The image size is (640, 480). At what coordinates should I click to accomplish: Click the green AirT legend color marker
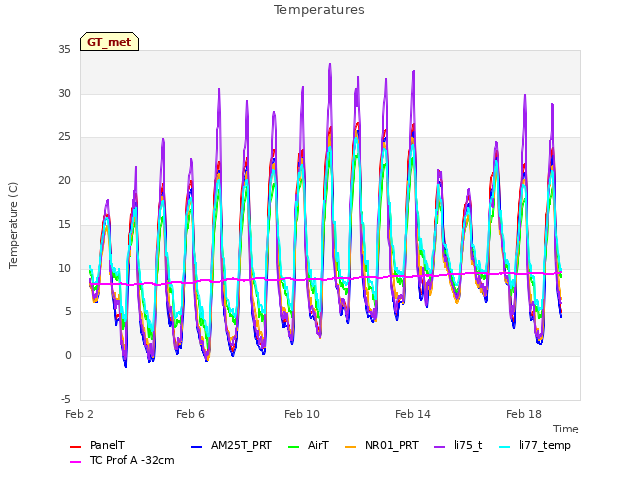click(293, 447)
